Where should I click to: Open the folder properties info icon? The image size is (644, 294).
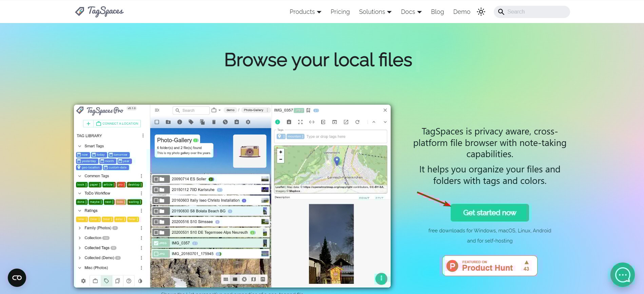coord(180,122)
